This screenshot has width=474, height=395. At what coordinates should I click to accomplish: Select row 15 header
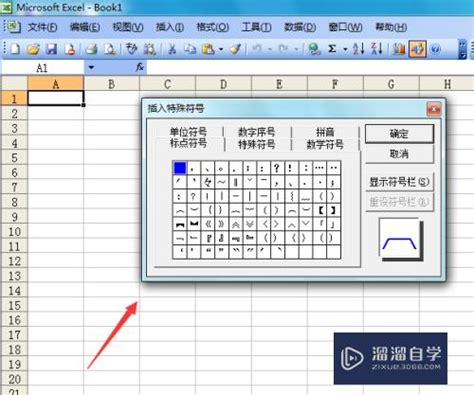[14, 305]
